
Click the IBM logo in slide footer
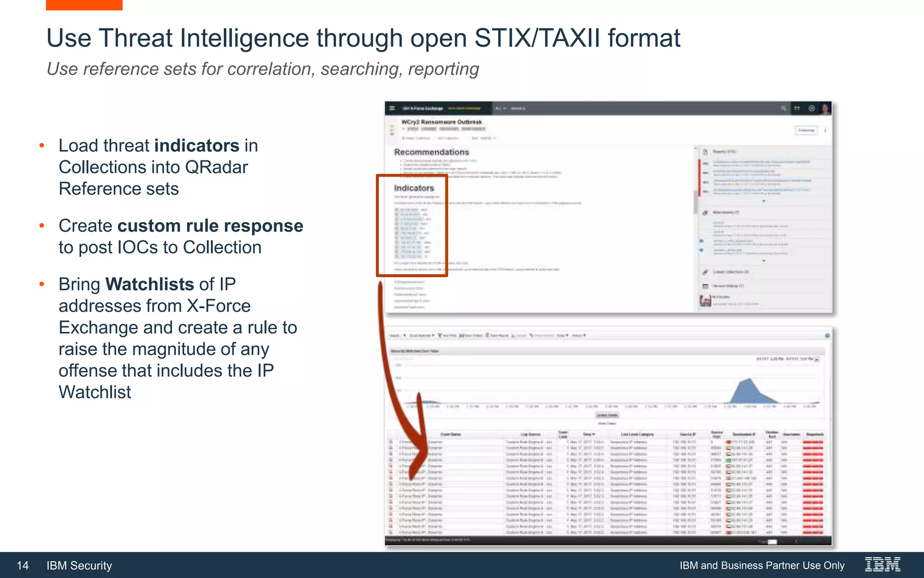pyautogui.click(x=882, y=564)
